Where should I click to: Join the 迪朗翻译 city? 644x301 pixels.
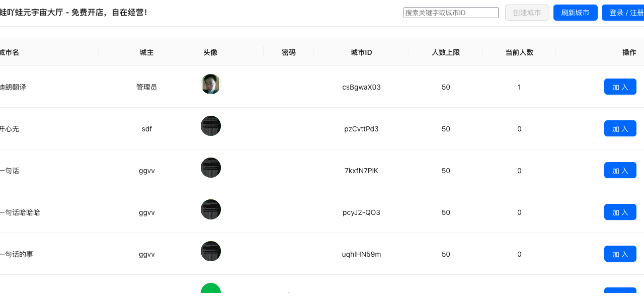click(620, 87)
